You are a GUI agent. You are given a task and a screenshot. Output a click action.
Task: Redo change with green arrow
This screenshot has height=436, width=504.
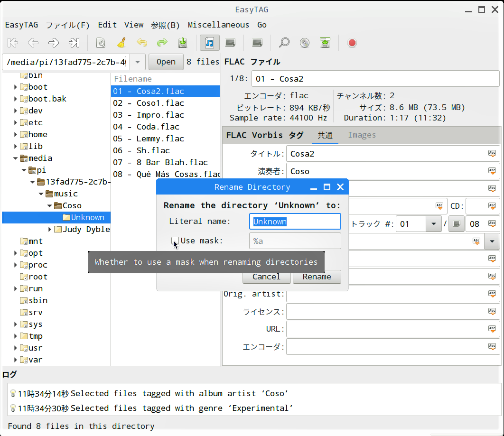pos(162,43)
